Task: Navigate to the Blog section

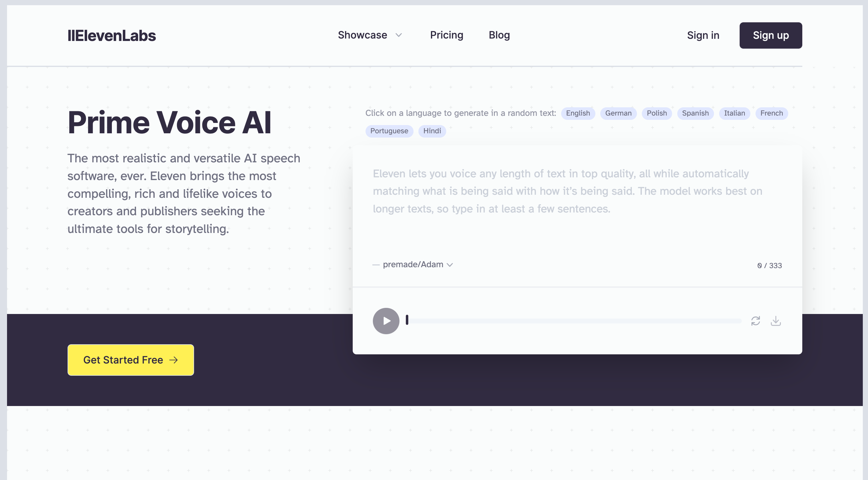Action: point(499,35)
